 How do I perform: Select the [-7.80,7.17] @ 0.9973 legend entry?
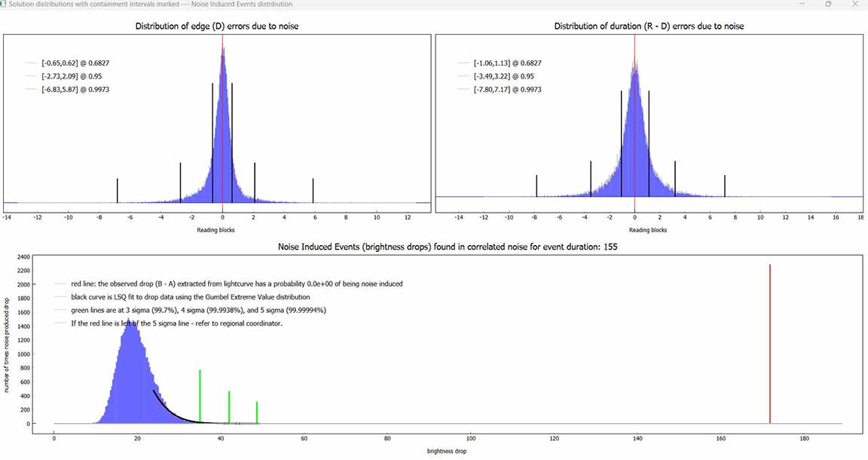point(507,90)
